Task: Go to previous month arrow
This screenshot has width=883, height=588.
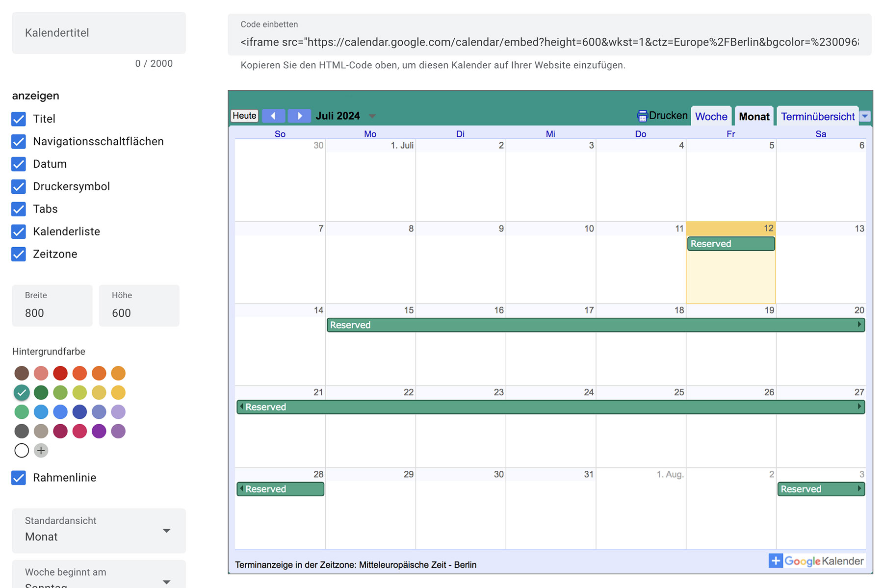Action: [273, 116]
